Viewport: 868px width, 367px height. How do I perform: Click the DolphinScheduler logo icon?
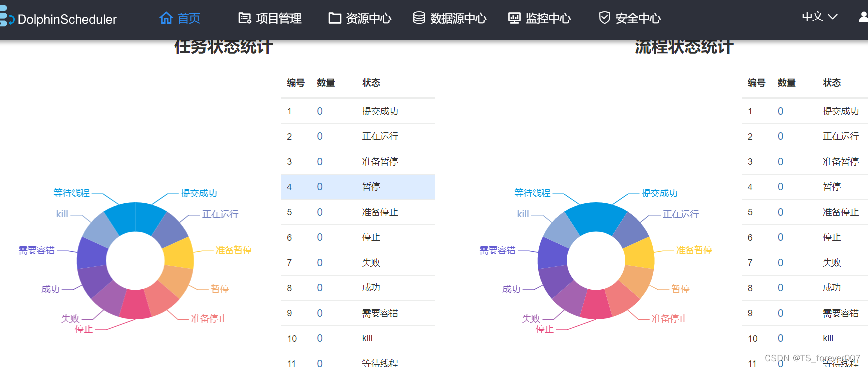(7, 16)
